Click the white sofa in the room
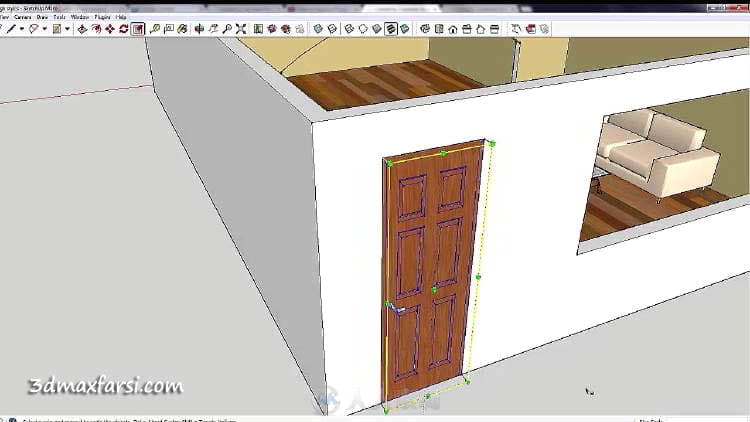 (658, 155)
